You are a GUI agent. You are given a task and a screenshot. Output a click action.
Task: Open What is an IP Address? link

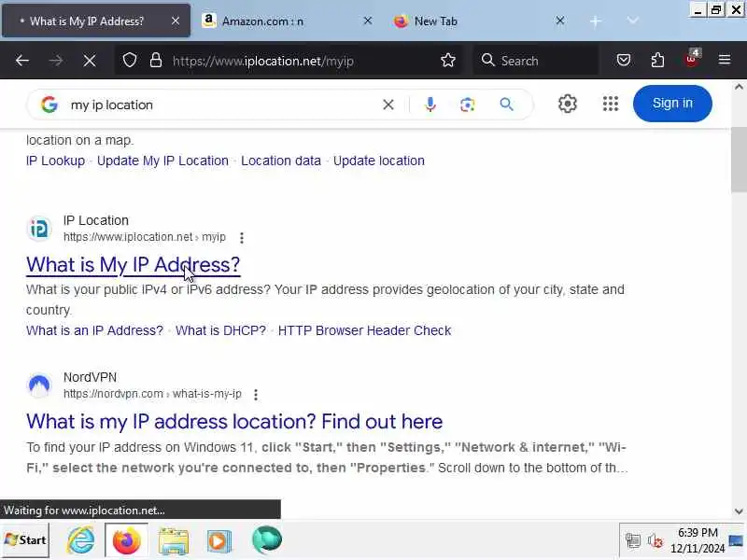click(x=94, y=330)
